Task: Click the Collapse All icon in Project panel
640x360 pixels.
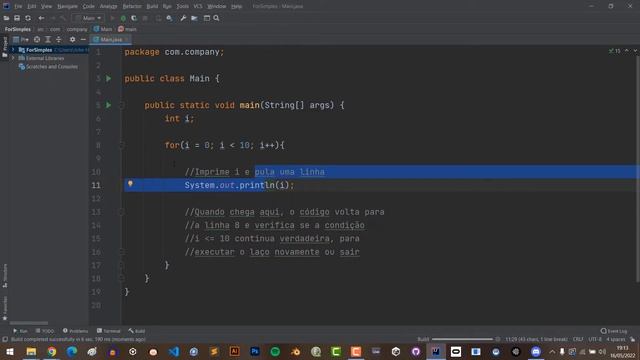Action: [58, 39]
